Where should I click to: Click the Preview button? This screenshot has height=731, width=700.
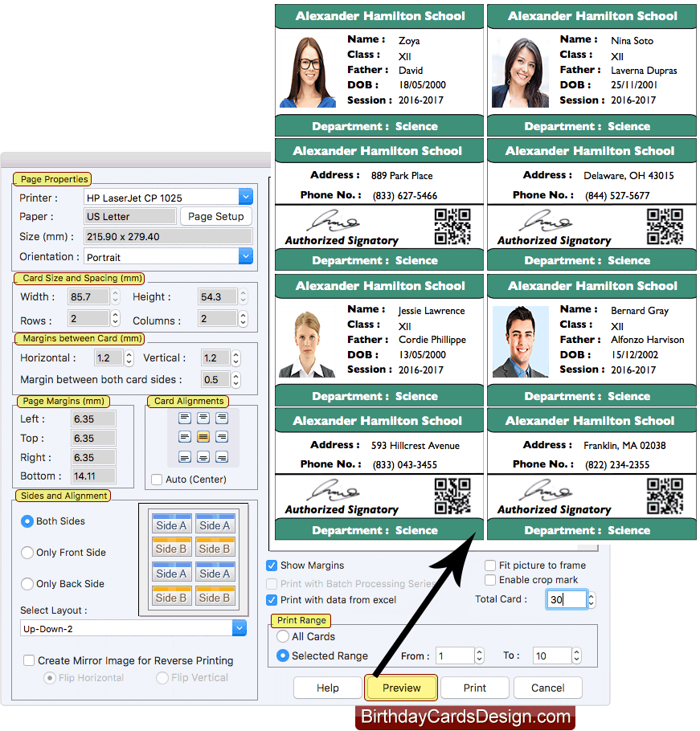click(401, 688)
